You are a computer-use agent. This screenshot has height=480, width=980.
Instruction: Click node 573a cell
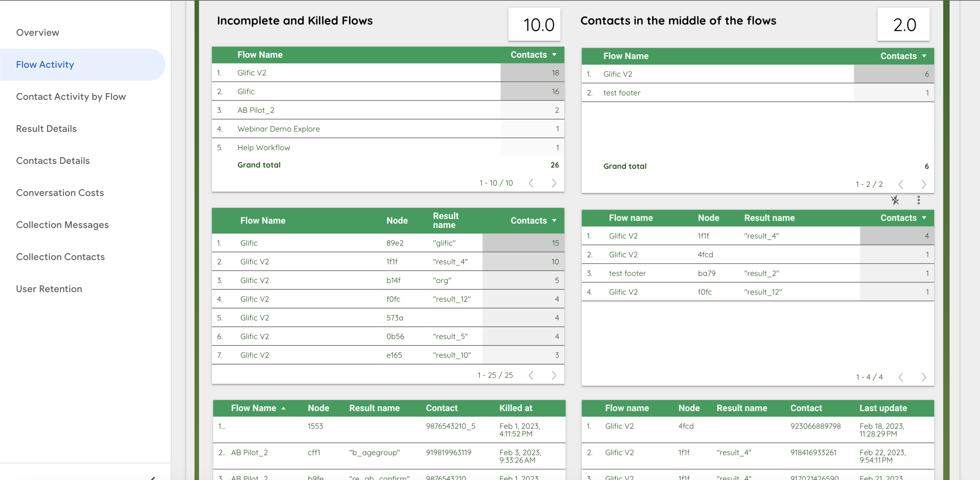point(395,317)
